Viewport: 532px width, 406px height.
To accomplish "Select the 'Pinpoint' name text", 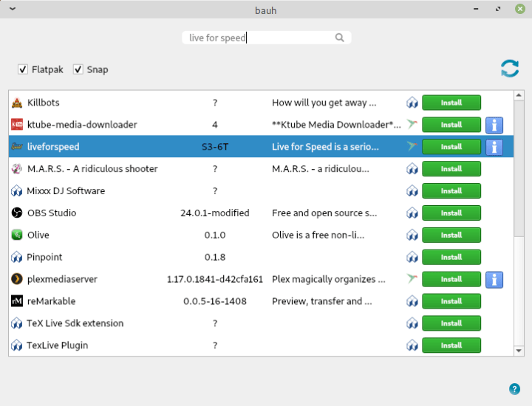I will point(44,257).
